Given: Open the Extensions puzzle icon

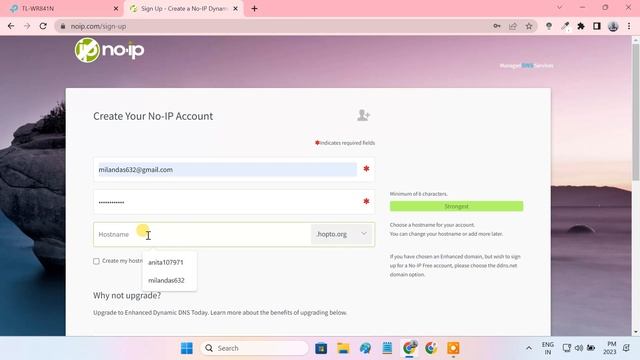Looking at the screenshot, I should pyautogui.click(x=581, y=26).
